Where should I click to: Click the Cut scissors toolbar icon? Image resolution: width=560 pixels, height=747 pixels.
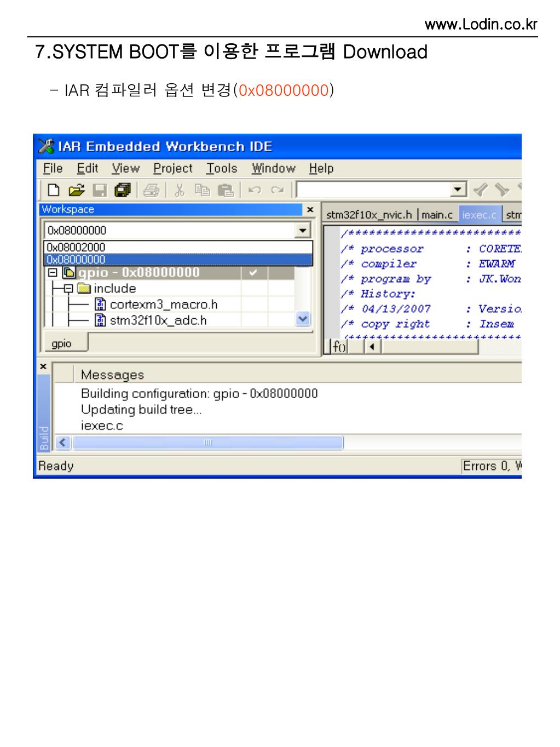click(x=180, y=190)
